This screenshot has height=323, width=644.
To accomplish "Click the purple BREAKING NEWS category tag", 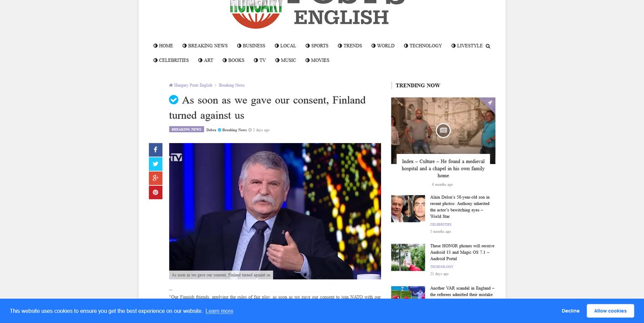I will tap(186, 129).
